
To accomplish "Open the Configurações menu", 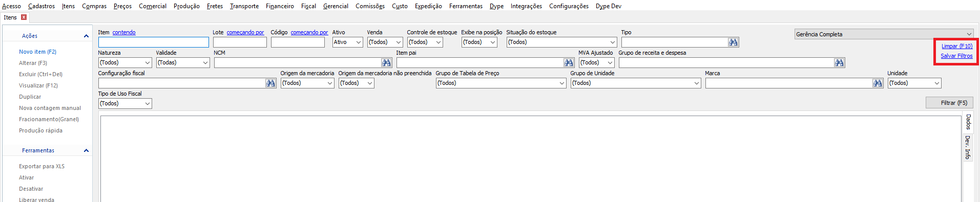I will click(569, 6).
